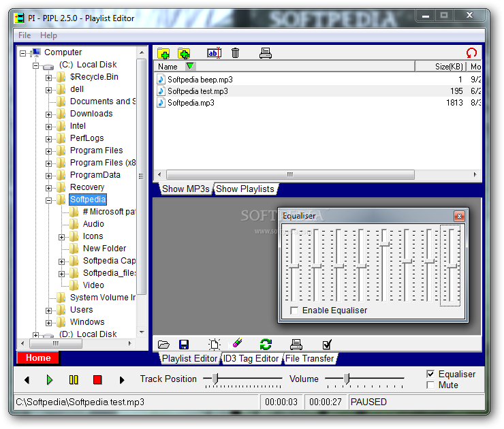Image resolution: width=504 pixels, height=429 pixels.
Task: Click the red refresh arrow icon
Action: pyautogui.click(x=471, y=53)
